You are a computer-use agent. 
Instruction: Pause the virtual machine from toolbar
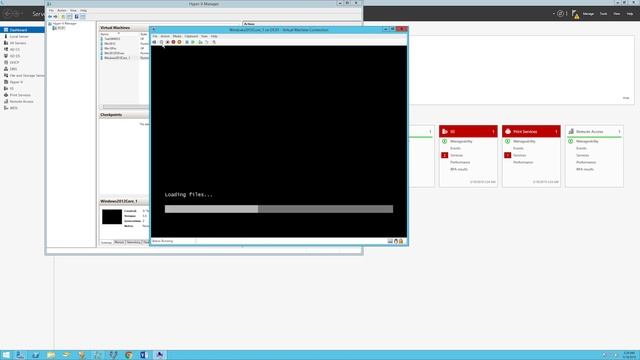(x=187, y=42)
